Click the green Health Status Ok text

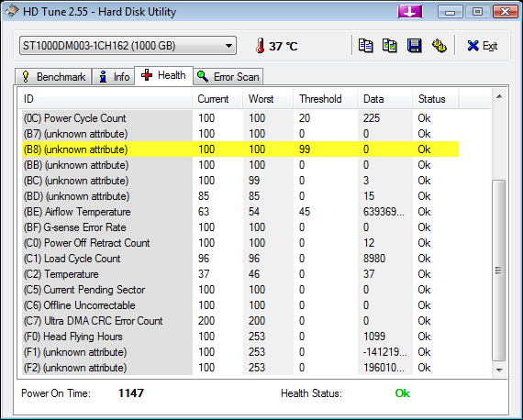coord(402,393)
